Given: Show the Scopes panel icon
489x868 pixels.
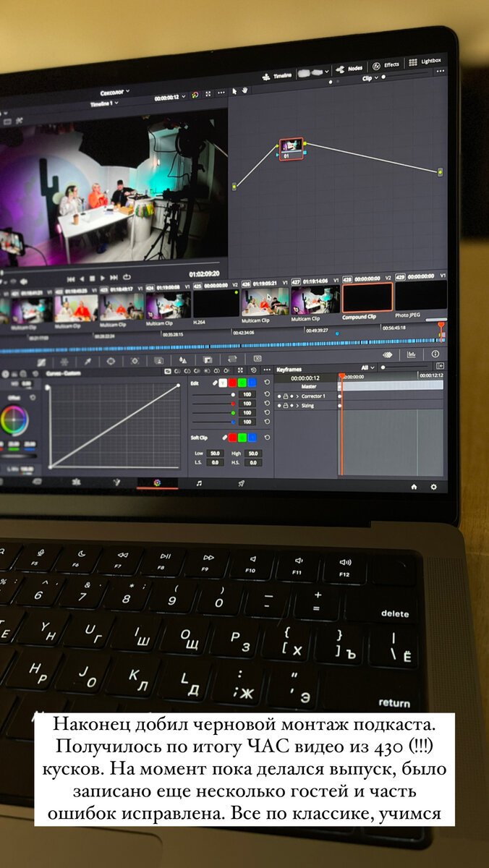Looking at the screenshot, I should point(412,354).
